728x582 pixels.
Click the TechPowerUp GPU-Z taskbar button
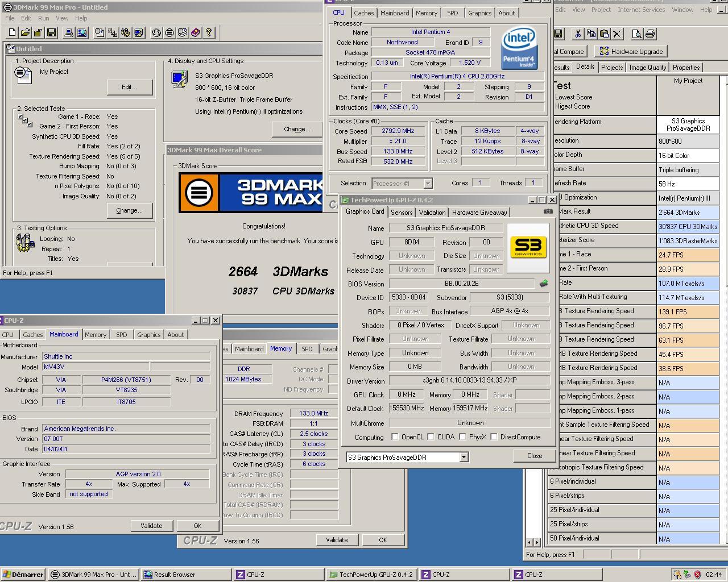coord(371,575)
